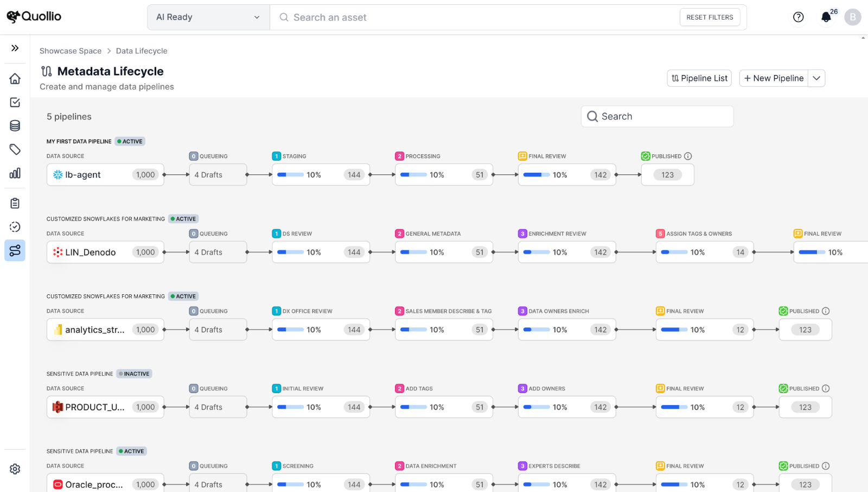Open the settings gear in sidebar
The height and width of the screenshot is (492, 868).
point(15,469)
